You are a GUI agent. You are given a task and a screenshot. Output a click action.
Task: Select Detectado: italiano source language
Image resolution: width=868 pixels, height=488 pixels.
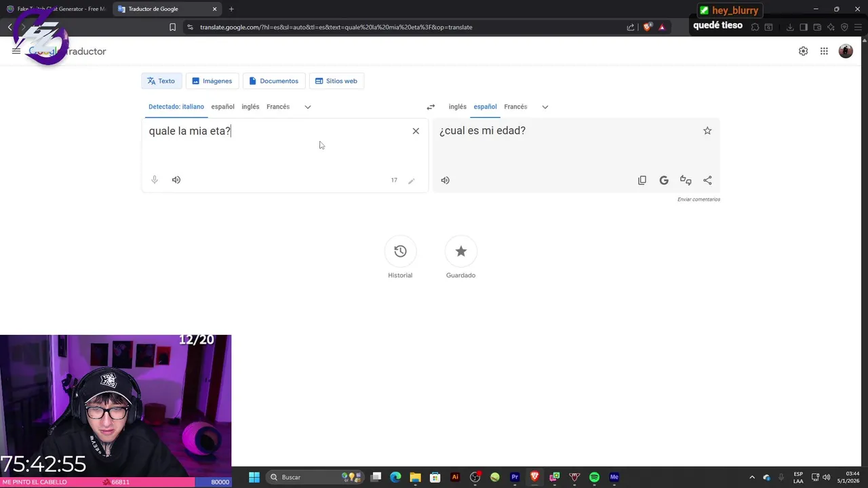(x=176, y=106)
